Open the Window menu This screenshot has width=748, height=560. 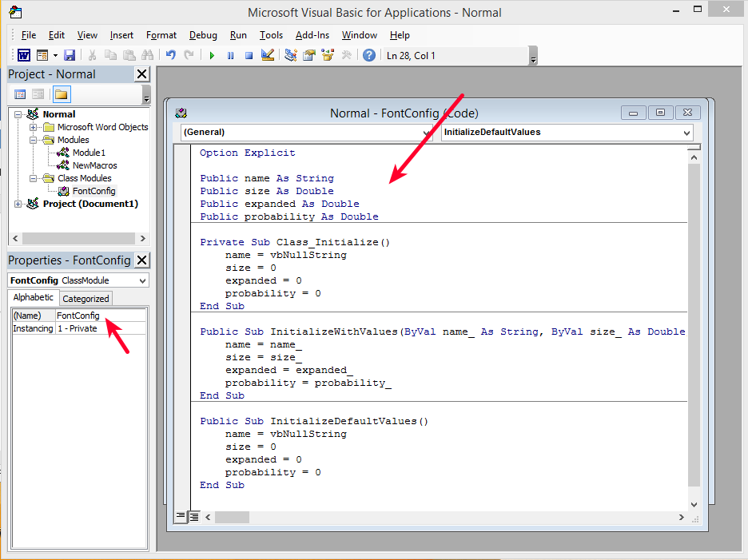359,35
